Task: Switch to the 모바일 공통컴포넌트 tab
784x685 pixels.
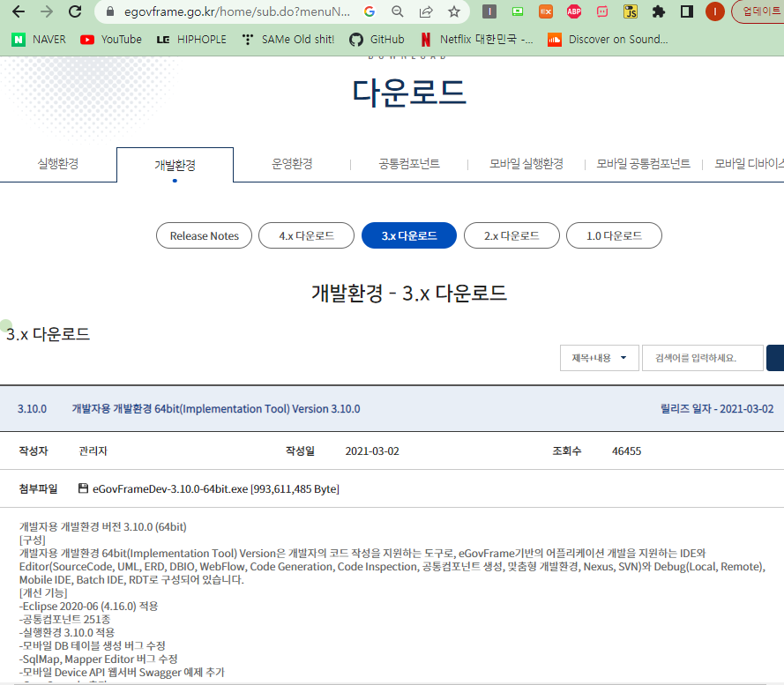Action: tap(643, 164)
